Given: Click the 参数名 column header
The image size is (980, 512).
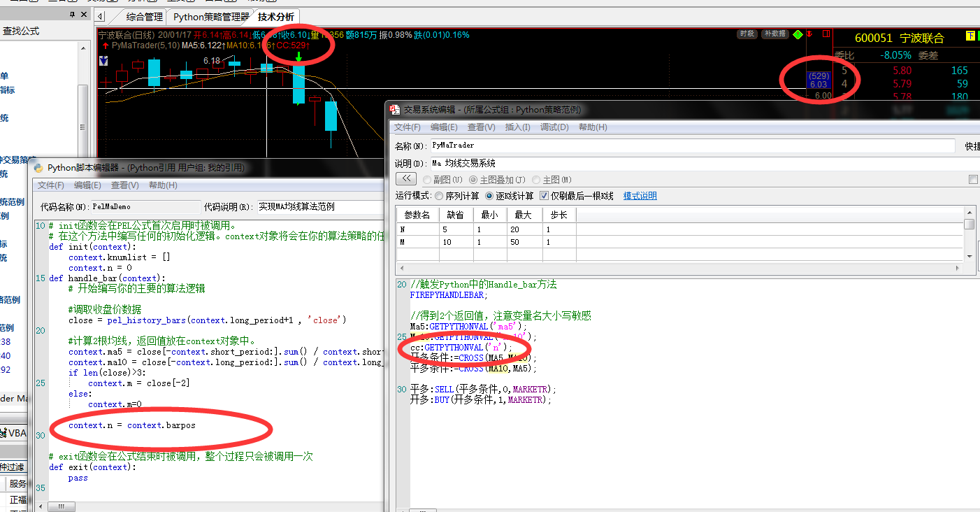Looking at the screenshot, I should [x=417, y=215].
